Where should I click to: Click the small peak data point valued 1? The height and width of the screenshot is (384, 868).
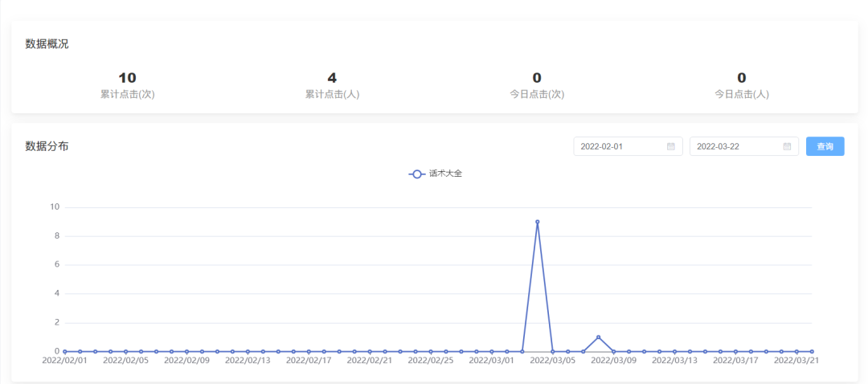coord(599,337)
